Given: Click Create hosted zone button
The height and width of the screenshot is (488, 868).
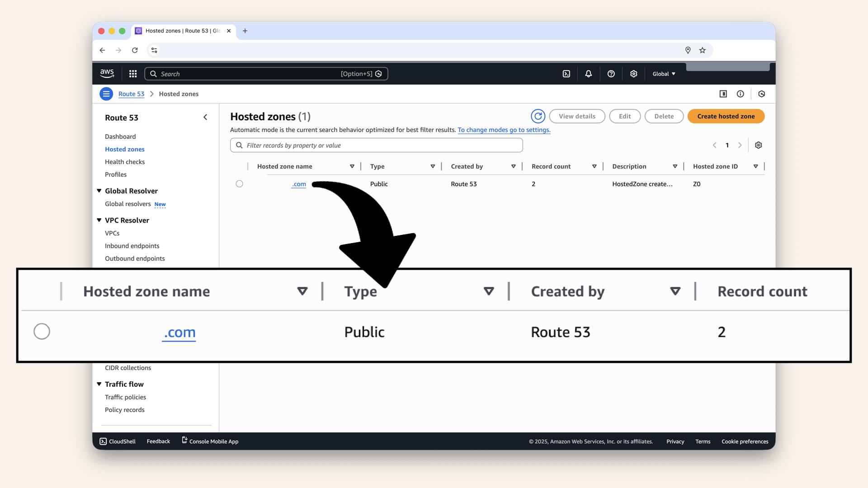Looking at the screenshot, I should click(x=726, y=116).
